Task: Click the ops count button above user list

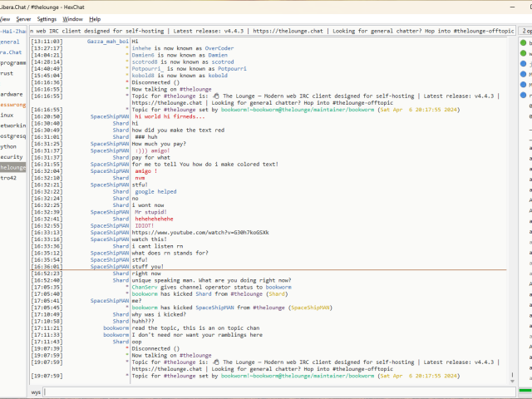Action: pos(525,31)
